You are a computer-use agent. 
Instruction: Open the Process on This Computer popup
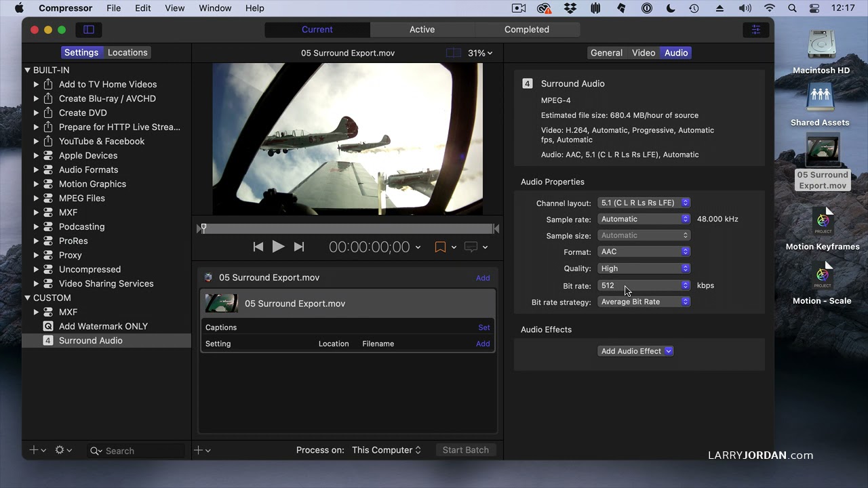pyautogui.click(x=387, y=450)
